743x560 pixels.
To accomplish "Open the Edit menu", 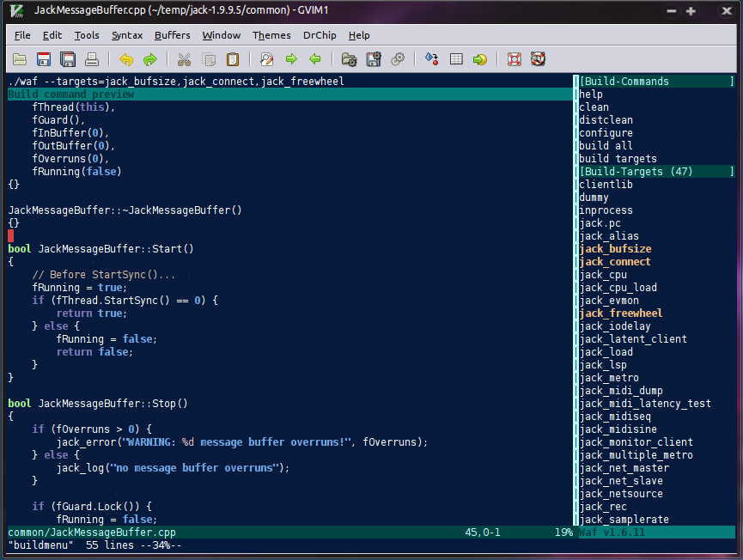I will tap(52, 35).
